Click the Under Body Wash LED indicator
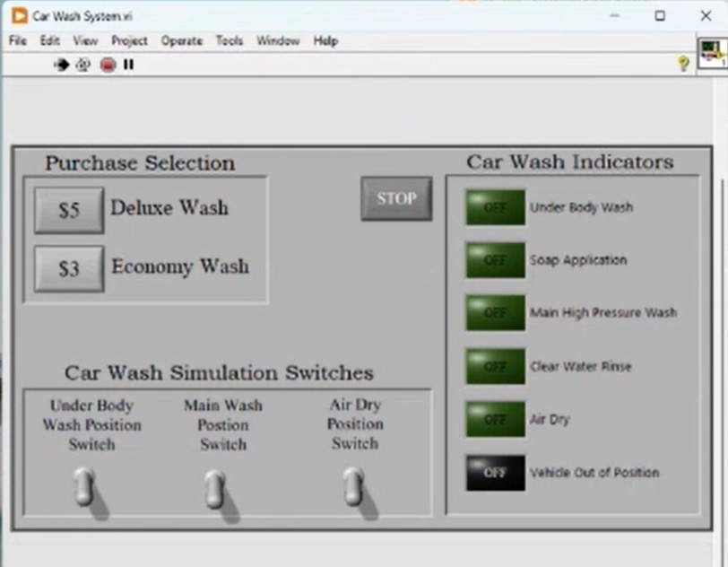Screen dimensions: 728x567 495,207
